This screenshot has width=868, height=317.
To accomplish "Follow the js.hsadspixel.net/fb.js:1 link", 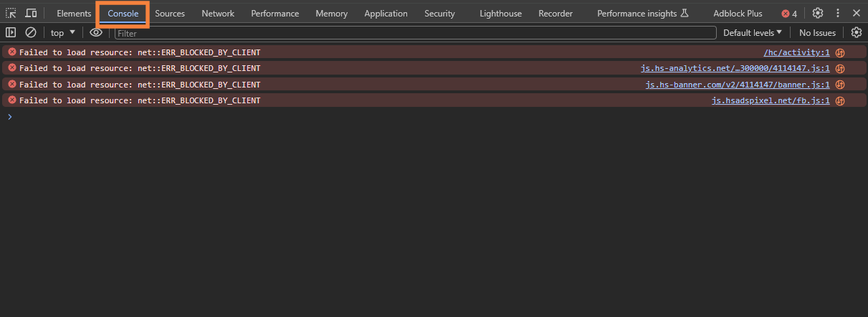I will coord(771,100).
